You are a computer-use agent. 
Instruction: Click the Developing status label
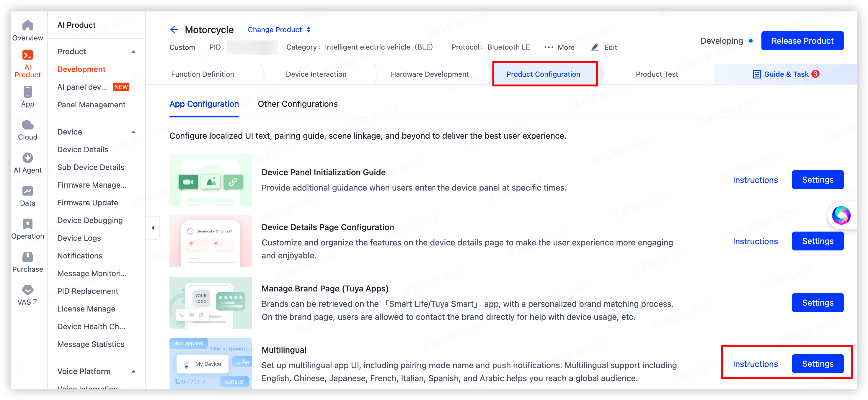point(722,41)
